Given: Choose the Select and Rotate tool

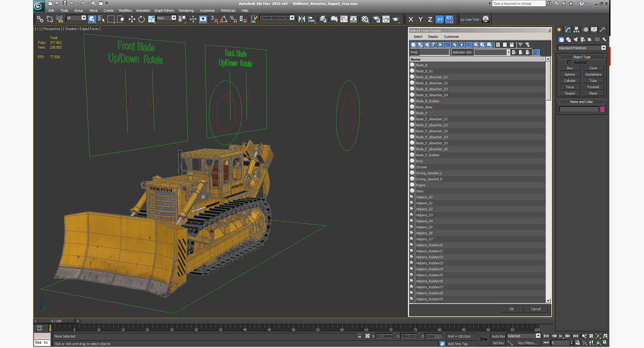Looking at the screenshot, I should coord(141,19).
